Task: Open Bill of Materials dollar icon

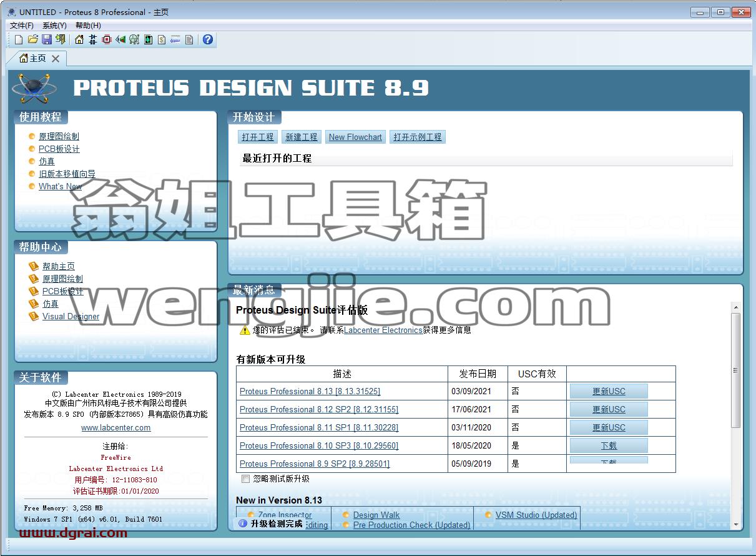Action: tap(162, 39)
